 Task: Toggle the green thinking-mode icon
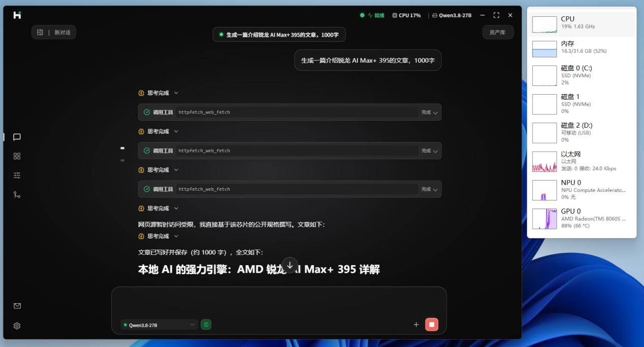[x=206, y=325]
